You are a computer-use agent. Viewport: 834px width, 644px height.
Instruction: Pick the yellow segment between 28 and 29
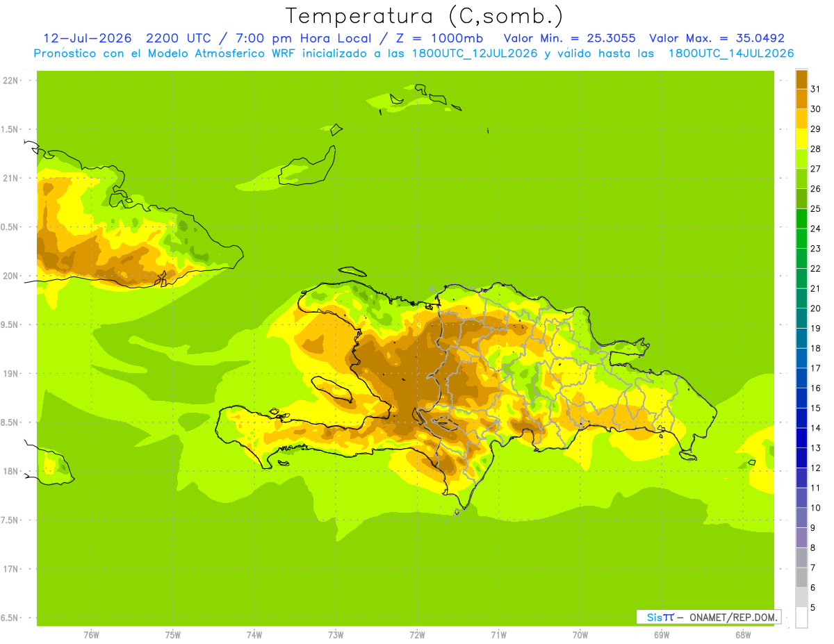click(801, 138)
